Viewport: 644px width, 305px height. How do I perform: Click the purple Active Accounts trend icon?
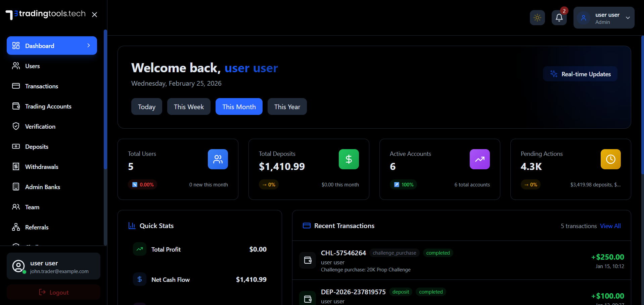tap(479, 159)
